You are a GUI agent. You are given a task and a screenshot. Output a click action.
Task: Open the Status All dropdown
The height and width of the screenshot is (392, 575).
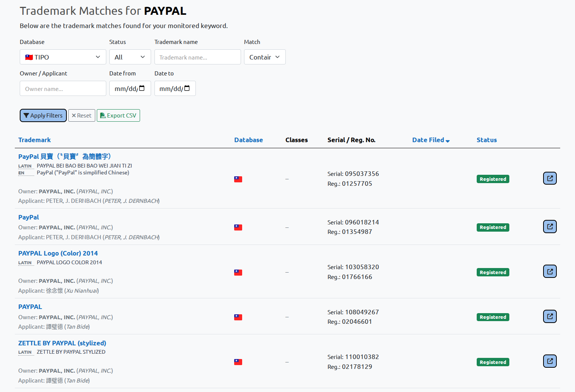pos(130,57)
